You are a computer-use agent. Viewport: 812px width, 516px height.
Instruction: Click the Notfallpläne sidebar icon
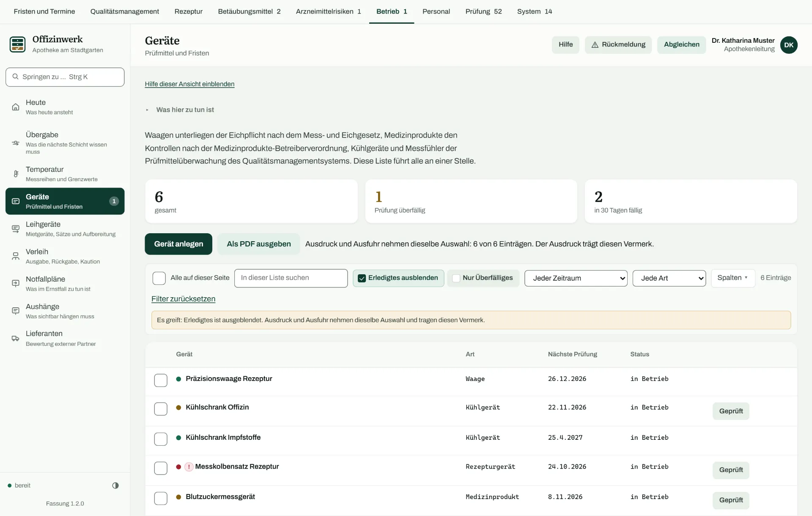click(x=16, y=284)
